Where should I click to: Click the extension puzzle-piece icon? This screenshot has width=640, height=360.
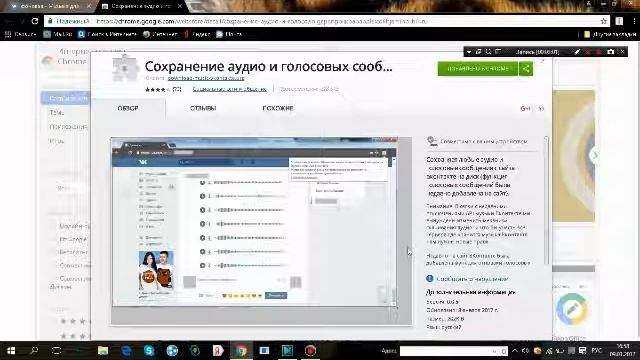tap(125, 69)
